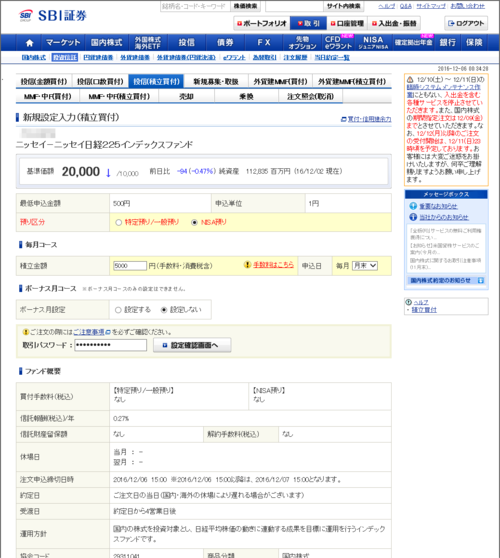Image resolution: width=500 pixels, height=558 pixels.
Task: Switch to the MMF・中F(買付) tab
Action: (x=47, y=96)
